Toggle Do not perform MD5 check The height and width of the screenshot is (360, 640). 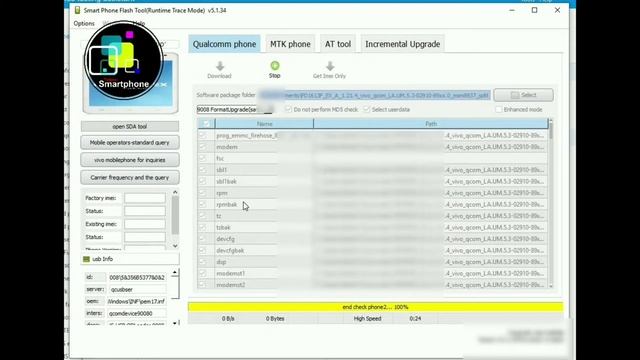point(289,109)
